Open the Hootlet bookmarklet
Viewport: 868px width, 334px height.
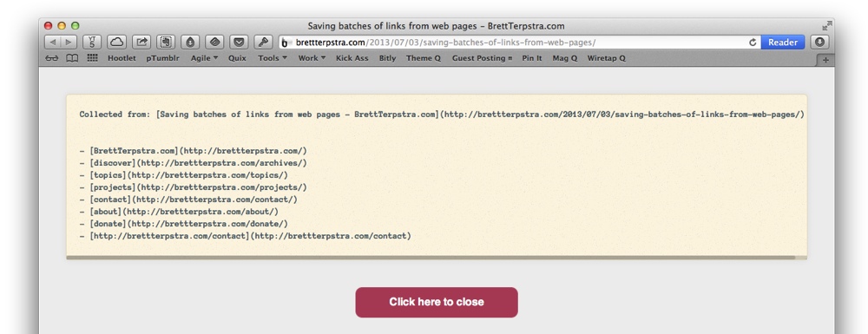click(122, 58)
